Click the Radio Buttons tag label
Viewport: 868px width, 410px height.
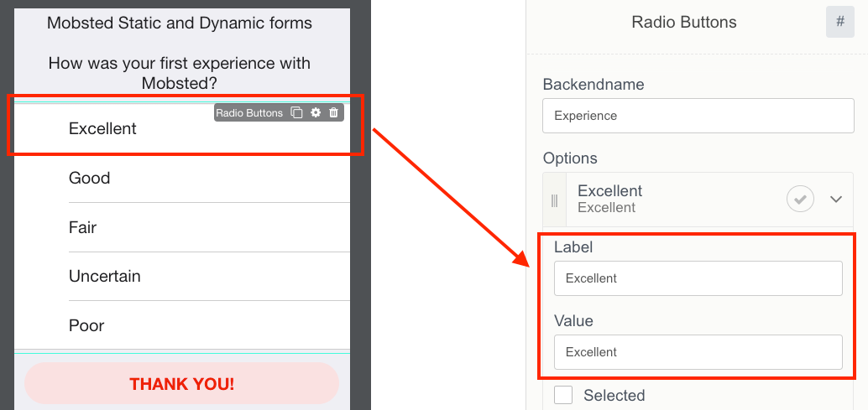[x=249, y=112]
